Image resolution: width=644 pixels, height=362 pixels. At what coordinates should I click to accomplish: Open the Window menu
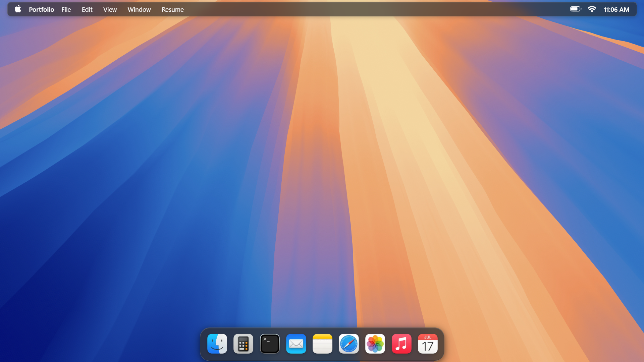139,9
